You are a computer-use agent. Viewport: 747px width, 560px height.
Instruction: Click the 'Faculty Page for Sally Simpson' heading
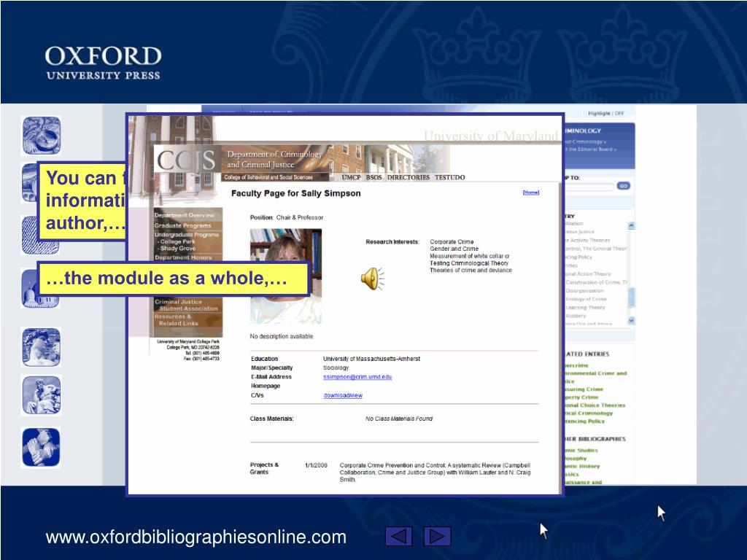(296, 193)
